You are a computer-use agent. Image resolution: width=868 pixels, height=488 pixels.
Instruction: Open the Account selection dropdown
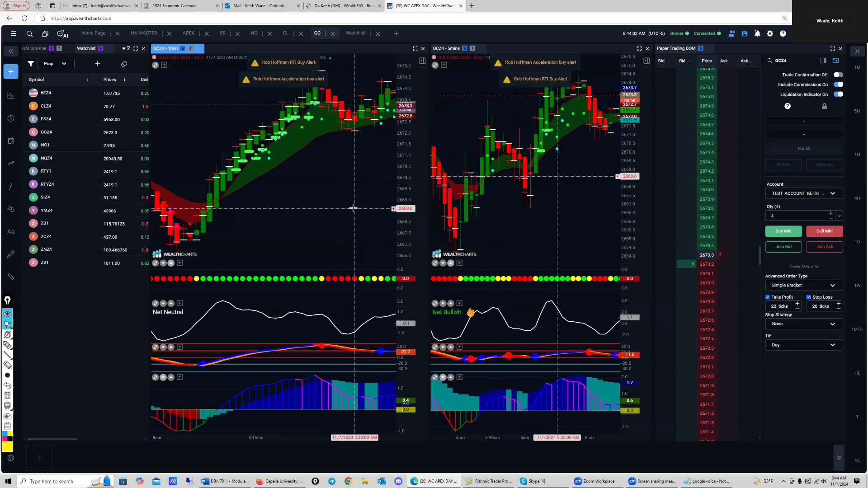coord(804,193)
